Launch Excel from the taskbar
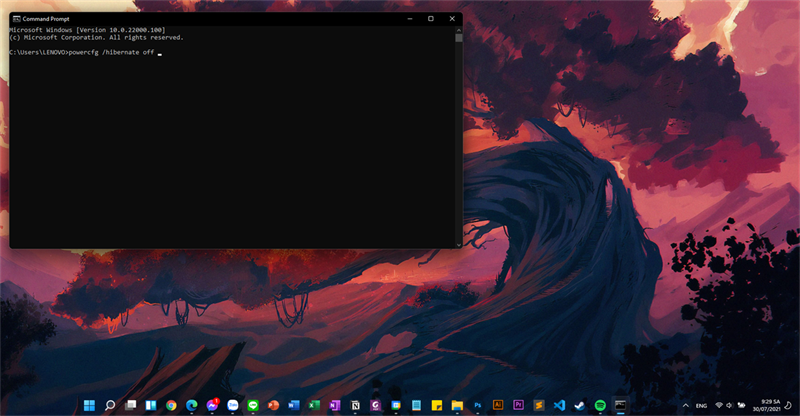 pos(314,405)
